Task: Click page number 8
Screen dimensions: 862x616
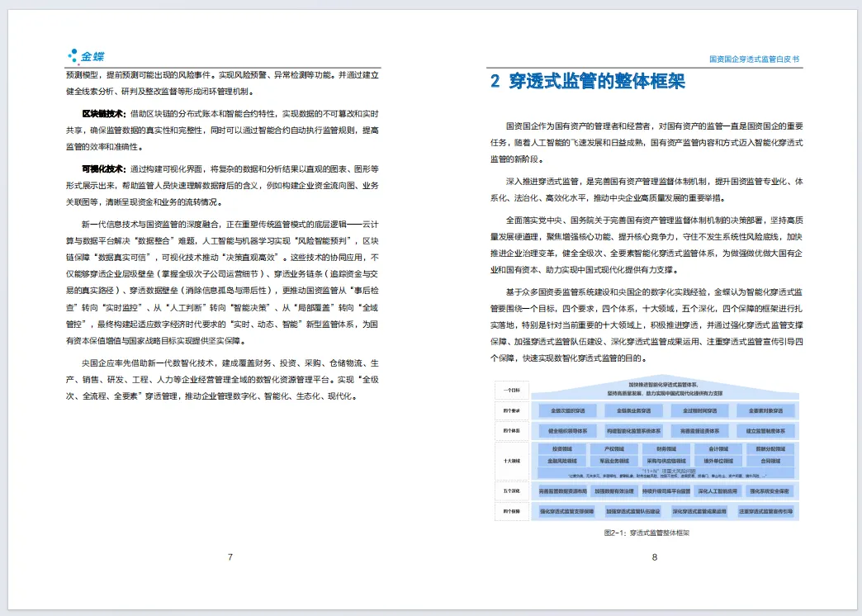Action: (x=654, y=557)
